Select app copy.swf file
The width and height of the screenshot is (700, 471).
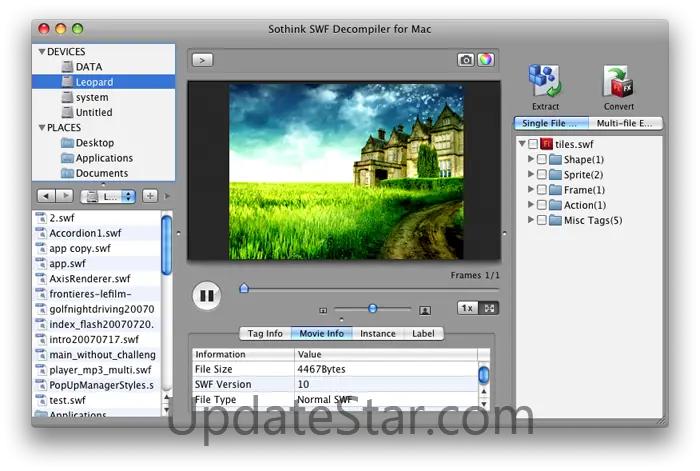97,248
